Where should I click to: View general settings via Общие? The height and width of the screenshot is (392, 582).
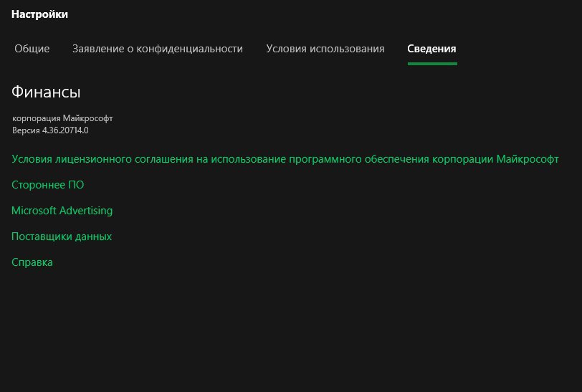pos(32,49)
